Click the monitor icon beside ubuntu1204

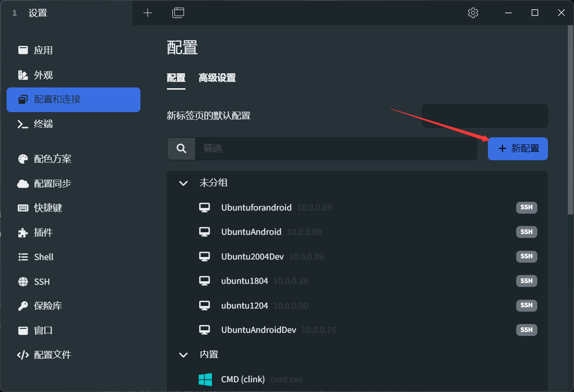coord(204,305)
